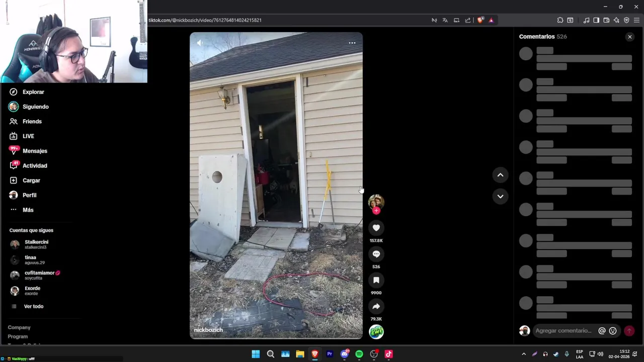The width and height of the screenshot is (644, 362).
Task: Open emoji picker in comment box
Action: click(613, 331)
